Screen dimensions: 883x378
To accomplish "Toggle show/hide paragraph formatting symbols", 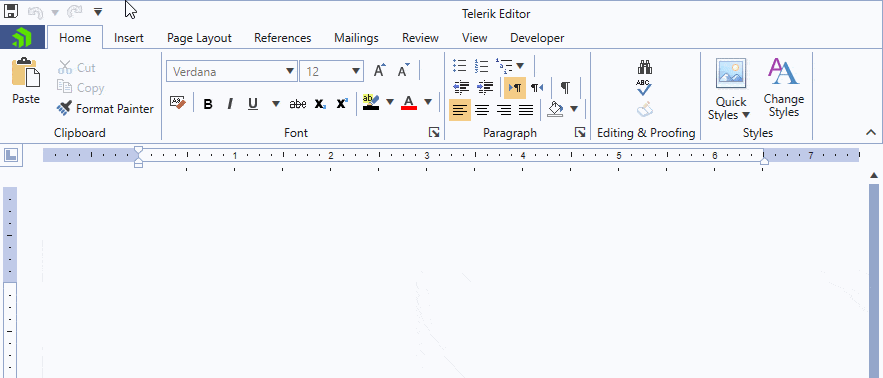I will point(565,88).
